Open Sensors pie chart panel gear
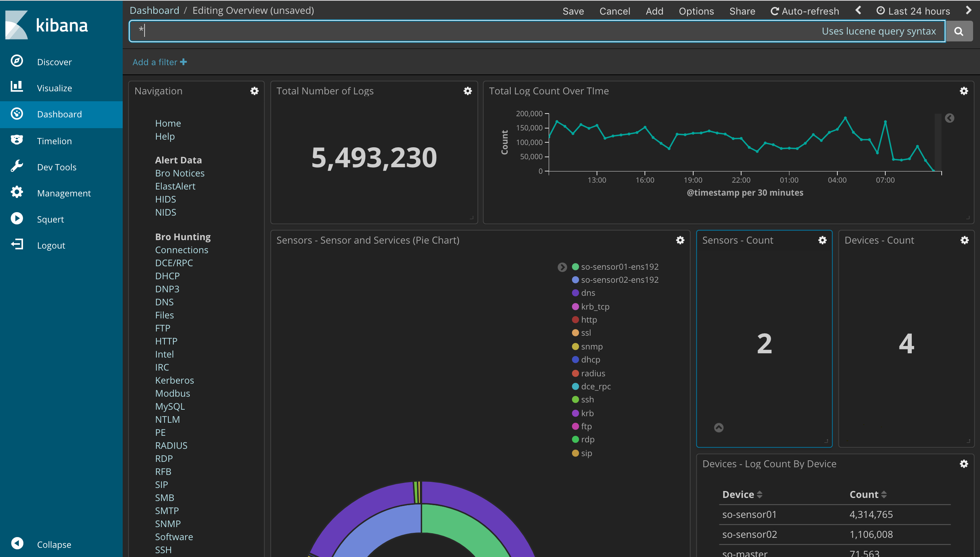The width and height of the screenshot is (980, 557). (680, 240)
